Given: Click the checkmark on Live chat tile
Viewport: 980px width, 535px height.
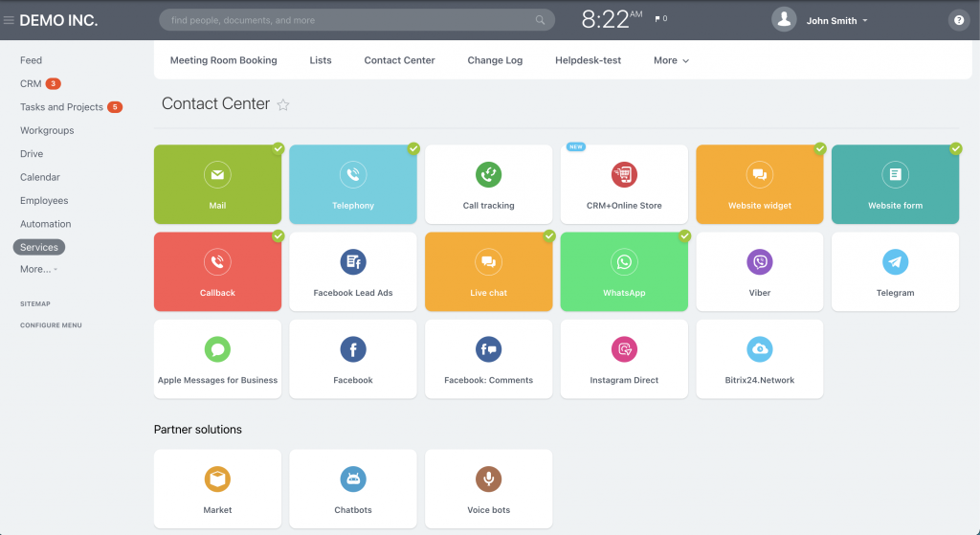Looking at the screenshot, I should tap(549, 236).
